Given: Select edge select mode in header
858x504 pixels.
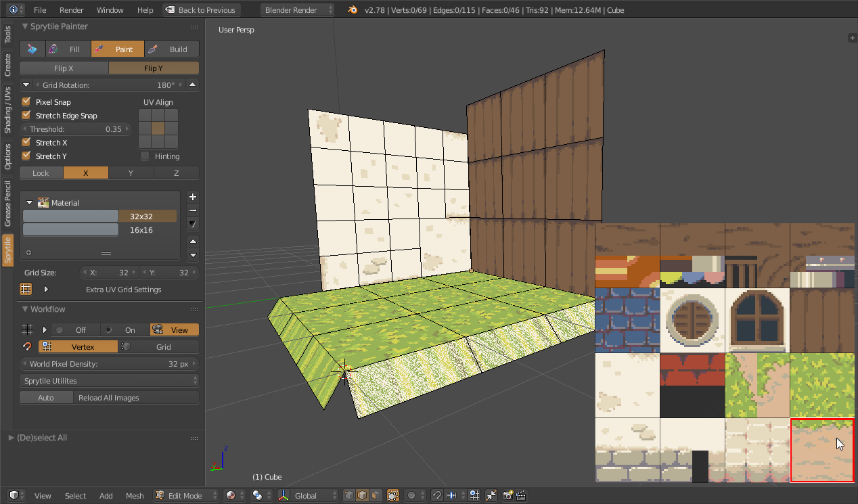Looking at the screenshot, I should [x=363, y=495].
